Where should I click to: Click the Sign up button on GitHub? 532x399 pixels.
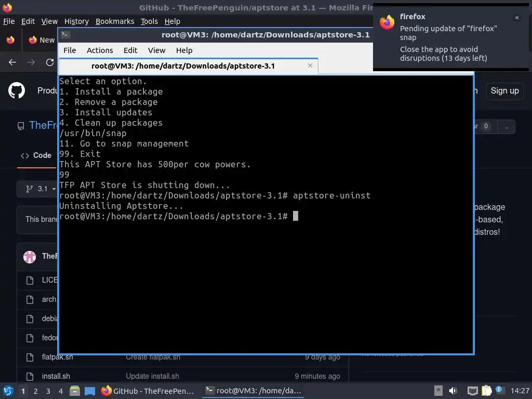coord(504,91)
